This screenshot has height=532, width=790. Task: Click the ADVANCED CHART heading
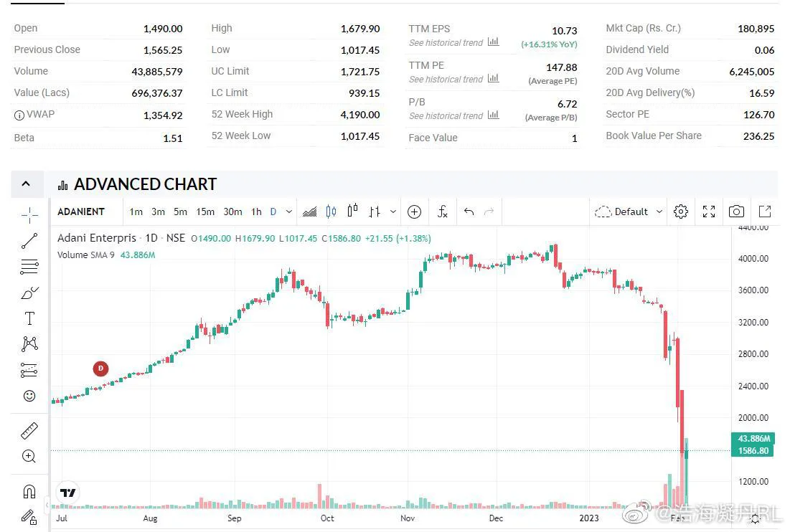pyautogui.click(x=145, y=184)
